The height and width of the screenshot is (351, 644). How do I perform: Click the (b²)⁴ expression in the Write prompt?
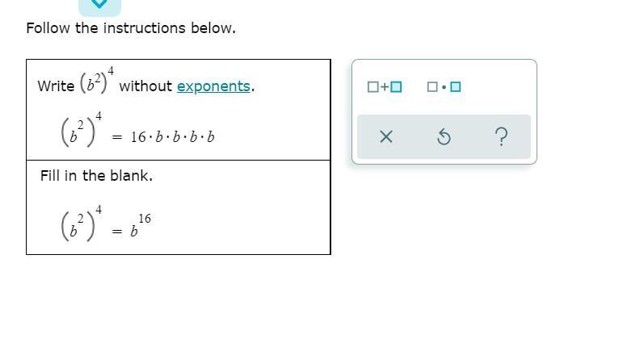[x=97, y=83]
